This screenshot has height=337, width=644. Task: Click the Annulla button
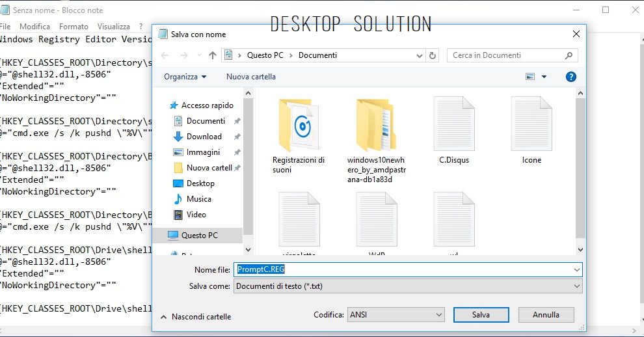[546, 315]
